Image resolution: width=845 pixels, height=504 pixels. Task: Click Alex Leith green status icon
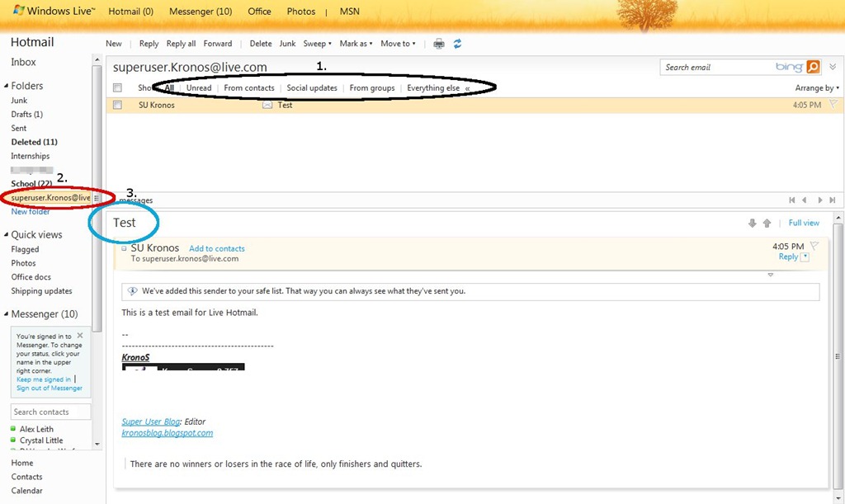click(x=13, y=429)
